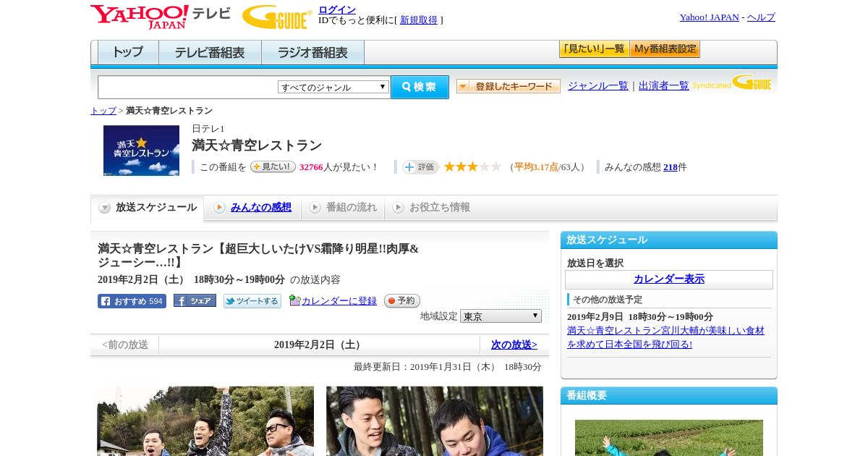Click the left program photo thumbnail

pyautogui.click(x=205, y=421)
